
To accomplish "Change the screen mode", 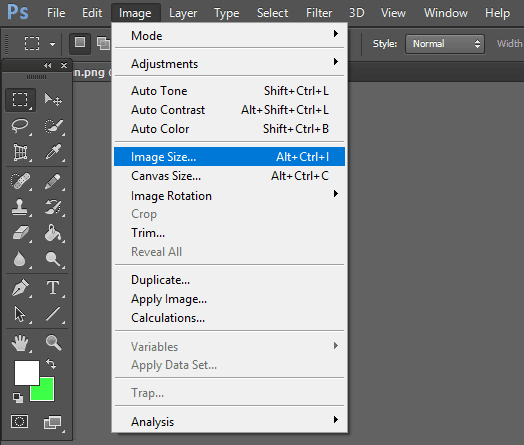I will (x=53, y=422).
